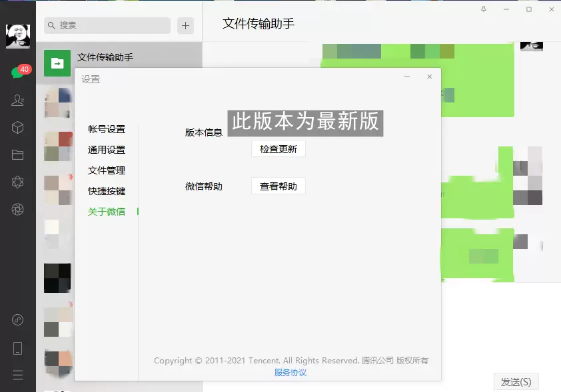This screenshot has width=561, height=392.
Task: Minimize the main WeChat window
Action: 506,9
